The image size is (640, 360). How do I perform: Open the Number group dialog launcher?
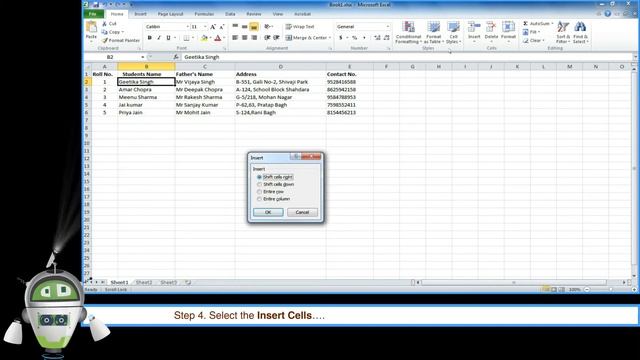389,49
